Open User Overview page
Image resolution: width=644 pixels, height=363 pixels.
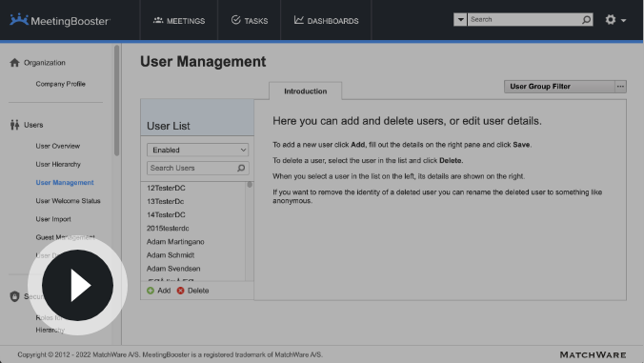coord(57,146)
